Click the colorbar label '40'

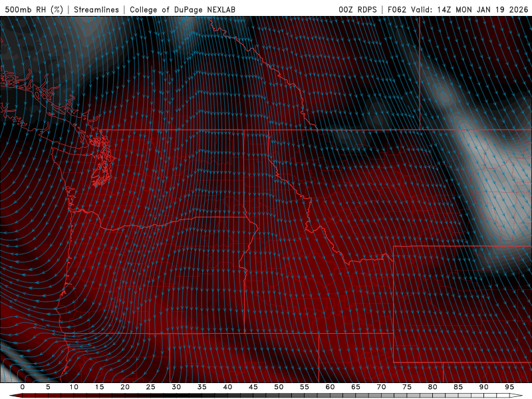[227, 387]
